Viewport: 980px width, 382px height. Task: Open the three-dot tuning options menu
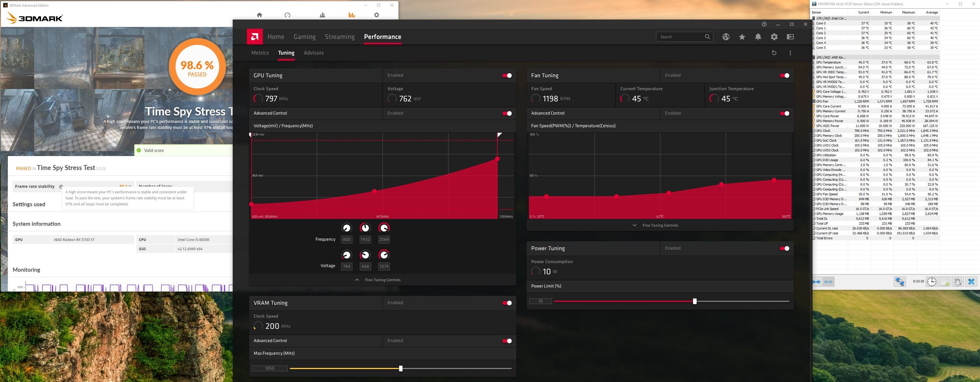(790, 53)
